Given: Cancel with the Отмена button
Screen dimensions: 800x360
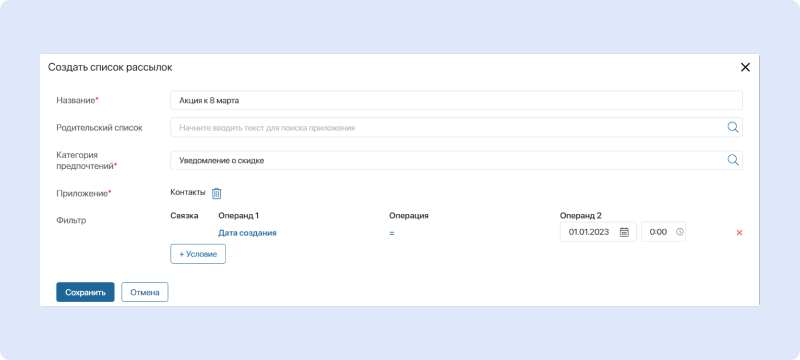Looking at the screenshot, I should point(145,292).
